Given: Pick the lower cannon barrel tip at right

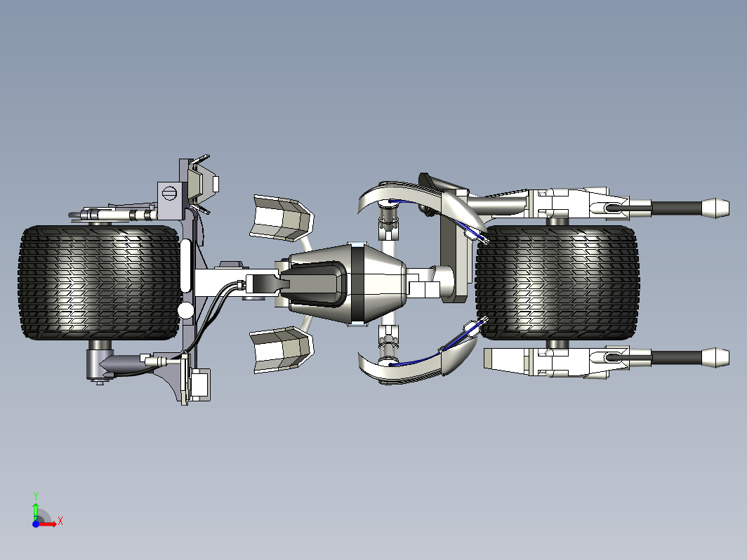Looking at the screenshot, I should (x=715, y=358).
